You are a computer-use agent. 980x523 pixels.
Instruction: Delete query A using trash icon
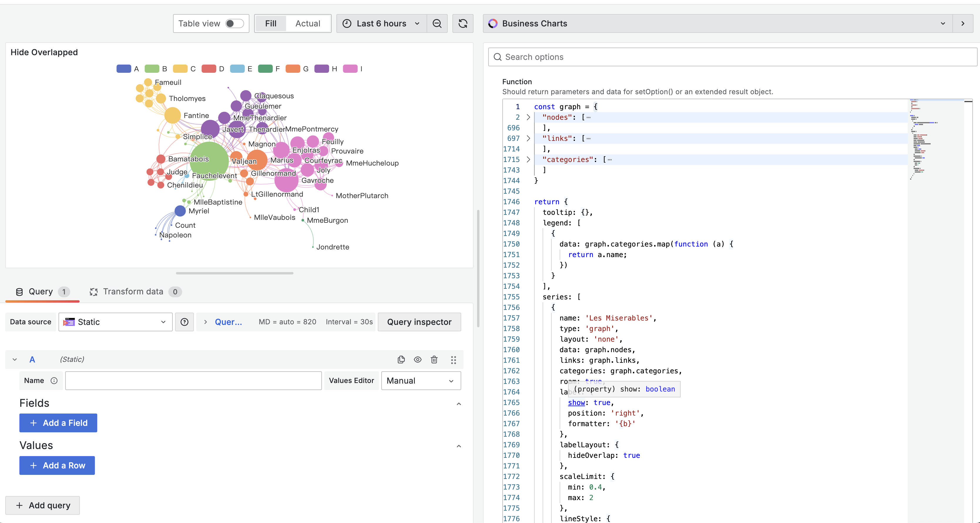[434, 360]
